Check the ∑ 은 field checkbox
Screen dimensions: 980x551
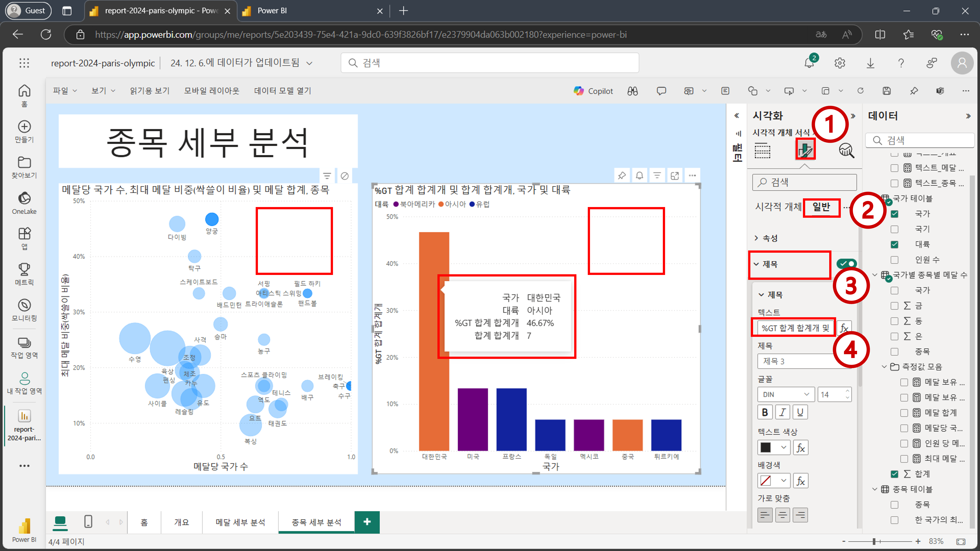pyautogui.click(x=894, y=336)
